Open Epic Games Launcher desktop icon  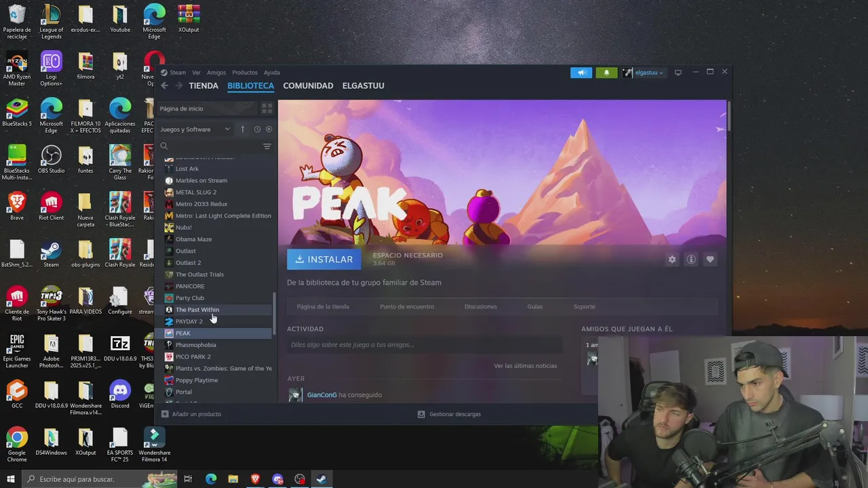(17, 351)
